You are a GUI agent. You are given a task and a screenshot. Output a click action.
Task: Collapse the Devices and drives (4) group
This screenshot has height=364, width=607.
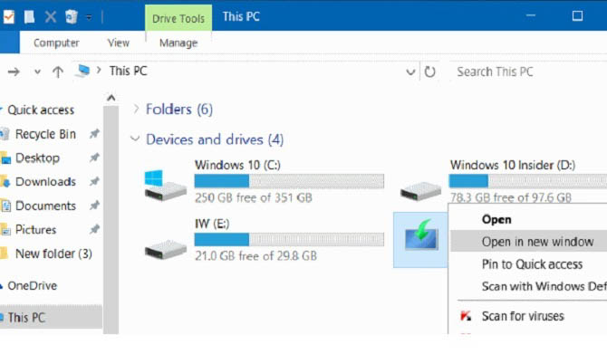[x=135, y=139]
